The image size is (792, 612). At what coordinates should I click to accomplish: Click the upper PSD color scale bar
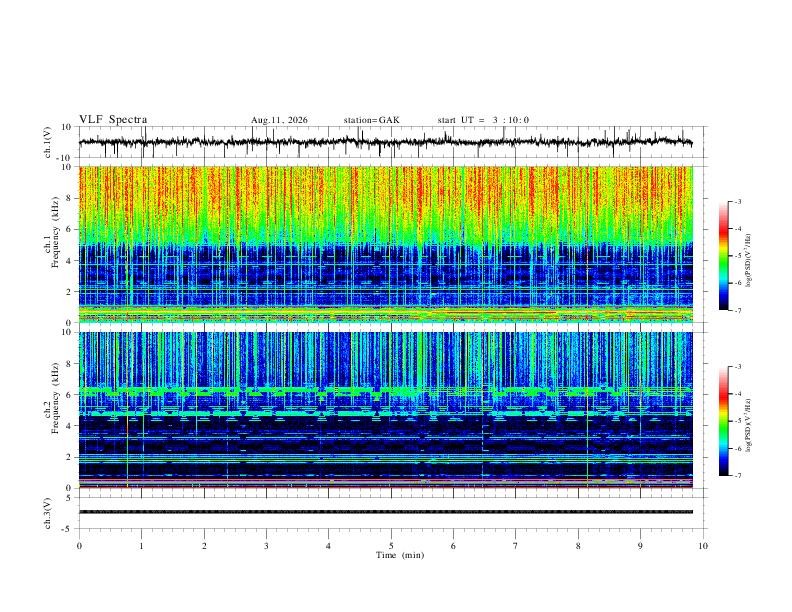pos(724,256)
